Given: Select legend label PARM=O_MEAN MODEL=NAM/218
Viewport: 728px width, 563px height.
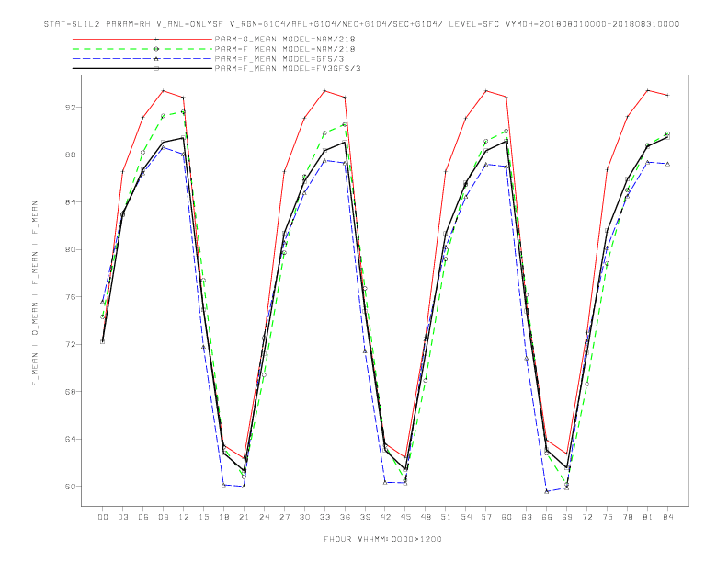Looking at the screenshot, I should point(285,39).
